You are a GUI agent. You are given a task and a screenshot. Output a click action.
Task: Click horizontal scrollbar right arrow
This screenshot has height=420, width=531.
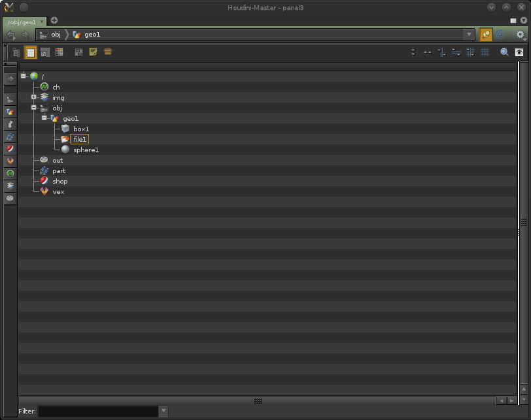click(511, 400)
